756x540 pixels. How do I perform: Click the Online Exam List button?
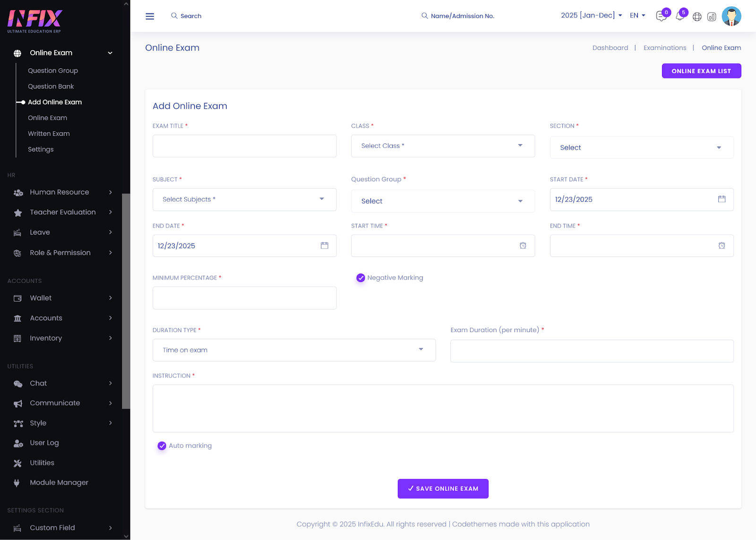(701, 71)
